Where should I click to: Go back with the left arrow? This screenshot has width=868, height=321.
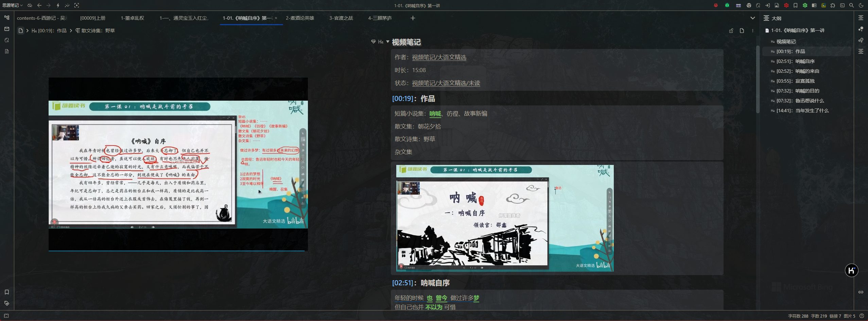click(39, 5)
